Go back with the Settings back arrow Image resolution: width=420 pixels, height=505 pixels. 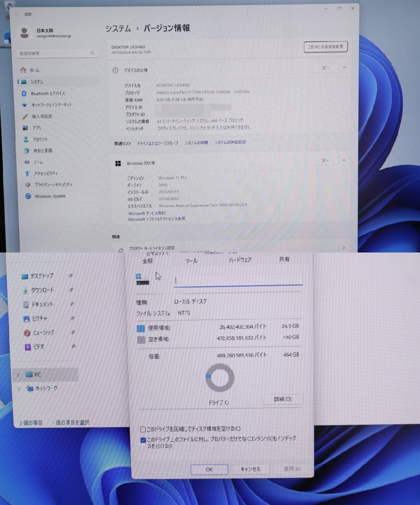coord(16,14)
